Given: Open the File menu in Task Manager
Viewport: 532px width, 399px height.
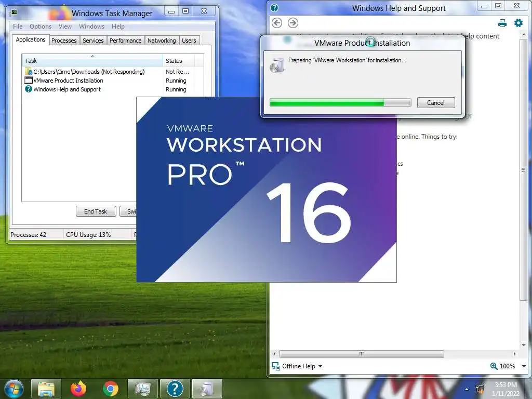Looking at the screenshot, I should point(18,26).
